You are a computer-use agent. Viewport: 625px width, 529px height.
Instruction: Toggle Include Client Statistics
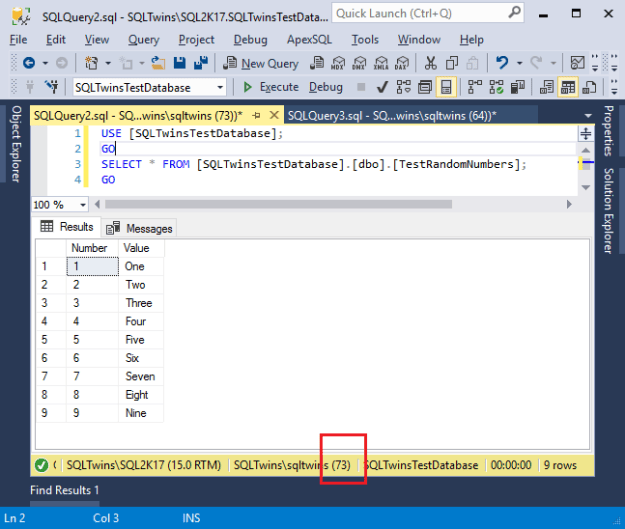click(x=517, y=87)
